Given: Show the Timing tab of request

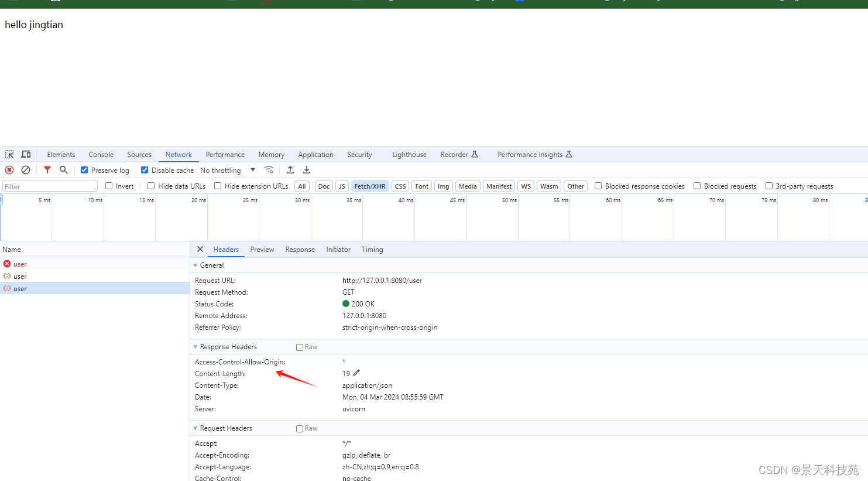Looking at the screenshot, I should pyautogui.click(x=372, y=250).
